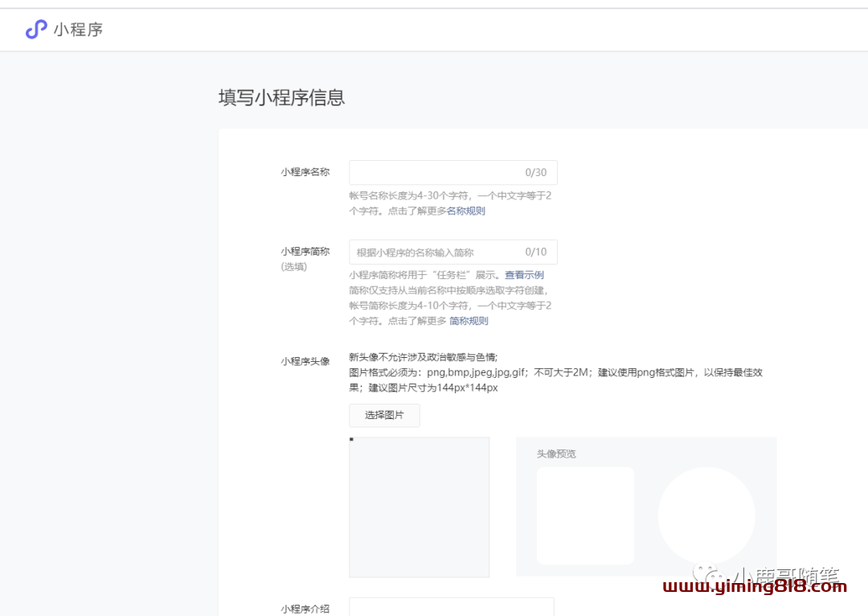Open the 名称规则 link
Viewport: 868px width, 616px height.
pyautogui.click(x=466, y=211)
